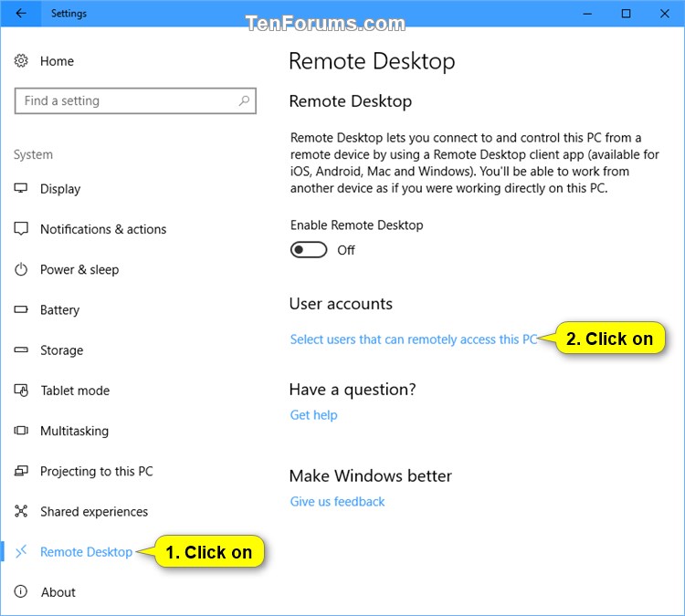Go to Notifications & actions
Viewport: 685px width, 616px height.
click(103, 229)
